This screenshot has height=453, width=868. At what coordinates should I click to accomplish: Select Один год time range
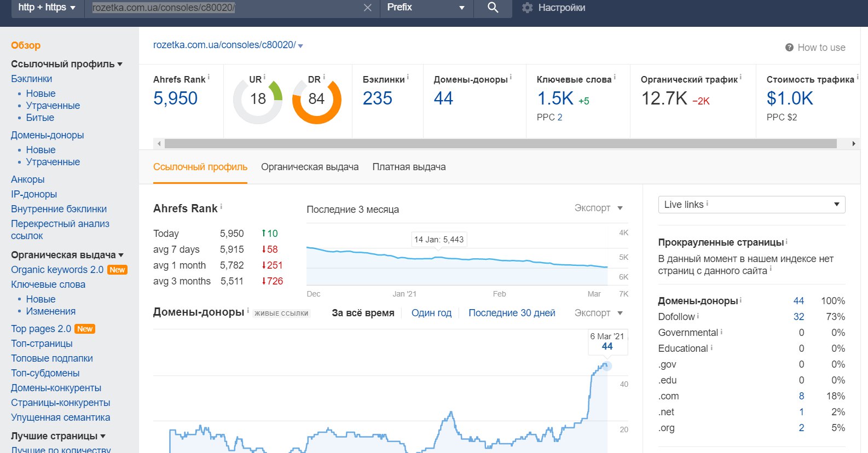coord(431,313)
